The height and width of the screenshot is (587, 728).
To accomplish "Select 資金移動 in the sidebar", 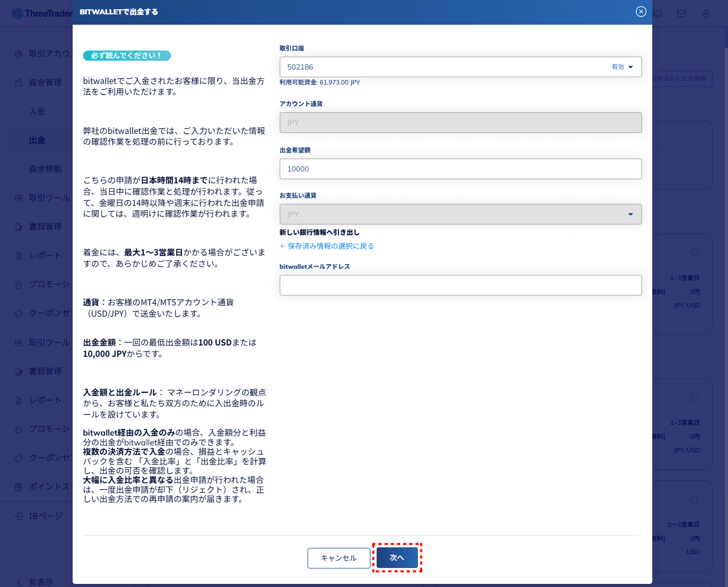I will pos(45,169).
